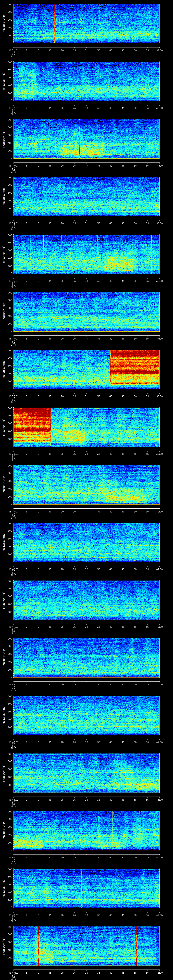This screenshot has height=980, width=173.
Task: Click the '18:31:00' start time label
Action: click(x=13, y=50)
